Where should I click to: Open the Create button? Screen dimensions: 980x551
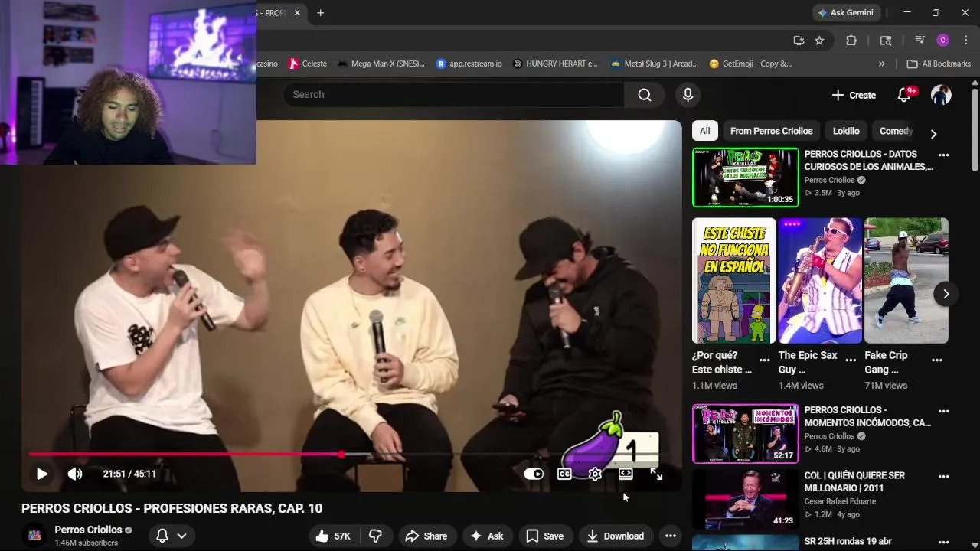coord(854,95)
